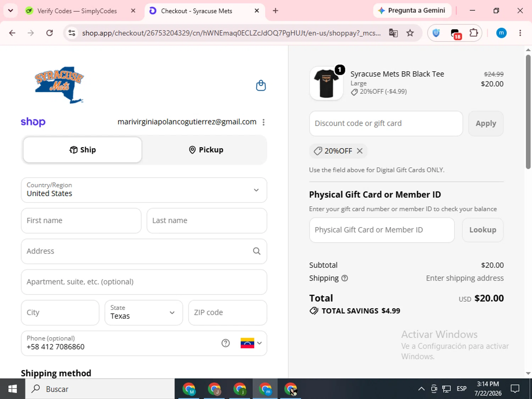Focus the Address input field
Viewport: 532px width, 399px height.
144,251
